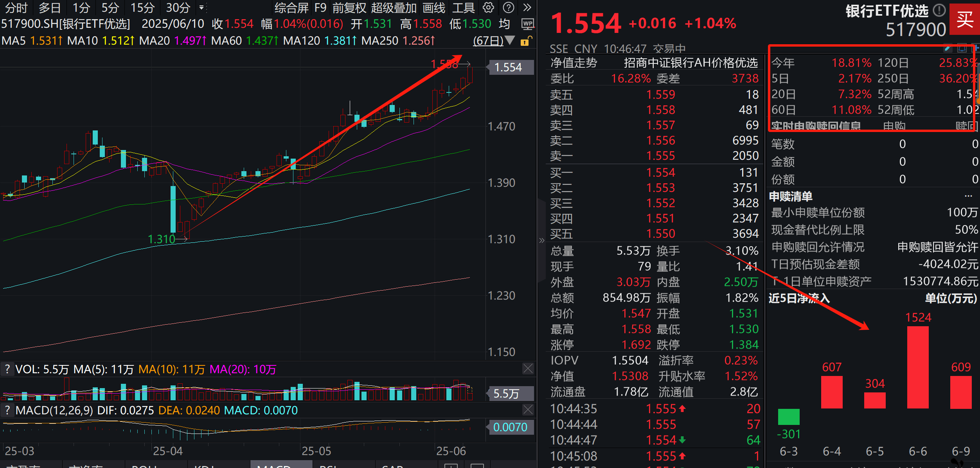Click the info icon beside 银行ETF优选
The width and height of the screenshot is (980, 468).
point(939,10)
